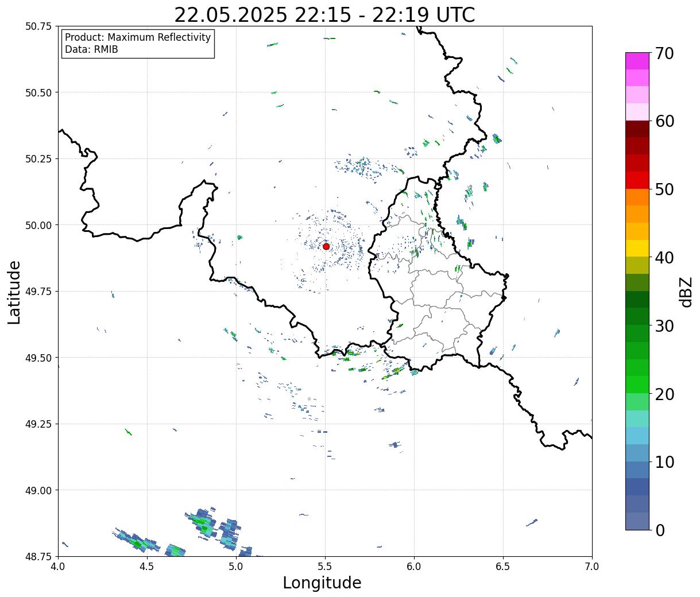Pick the dark maroon colorbar swatch just below 60
Image resolution: width=700 pixels, height=597 pixels.
click(637, 129)
